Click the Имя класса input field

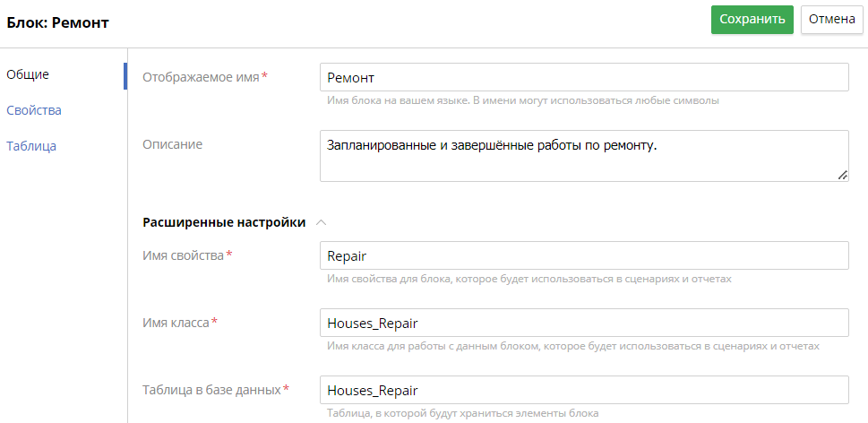(x=583, y=323)
